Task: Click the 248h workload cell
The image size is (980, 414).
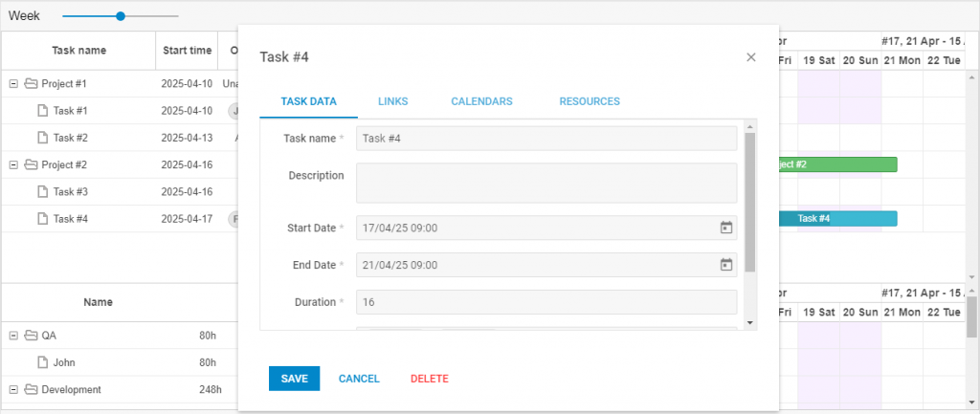Action: (x=211, y=390)
